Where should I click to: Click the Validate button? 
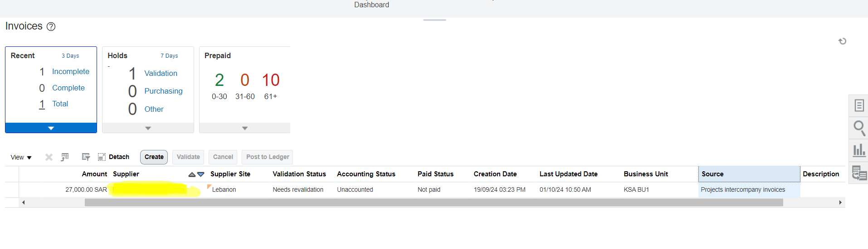coord(188,157)
